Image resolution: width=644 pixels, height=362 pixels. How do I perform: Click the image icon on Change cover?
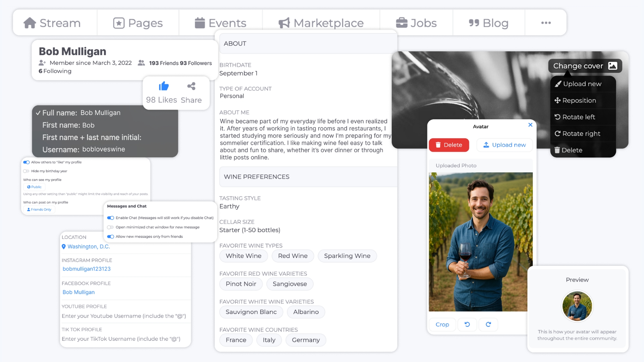[612, 66]
